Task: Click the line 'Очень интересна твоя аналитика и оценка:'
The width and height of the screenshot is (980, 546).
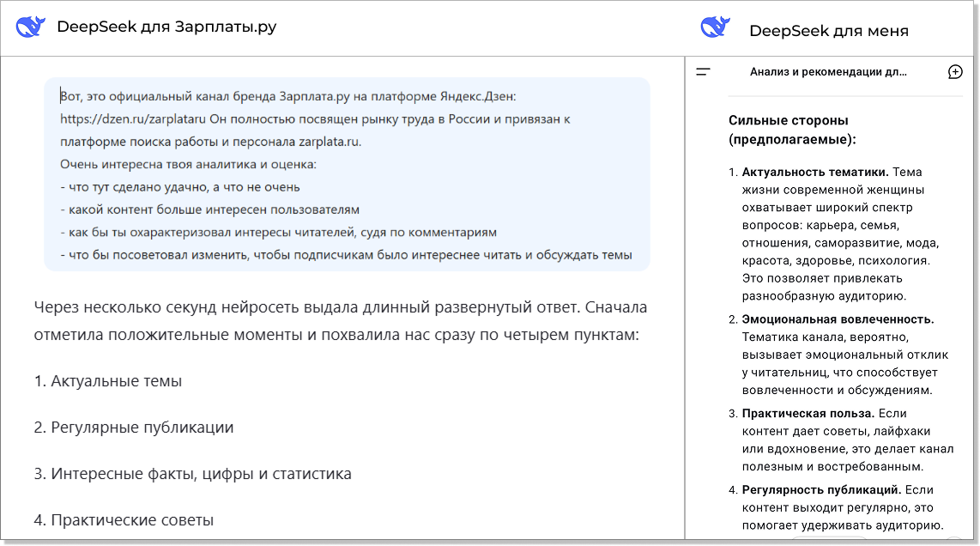Action: pos(188,165)
